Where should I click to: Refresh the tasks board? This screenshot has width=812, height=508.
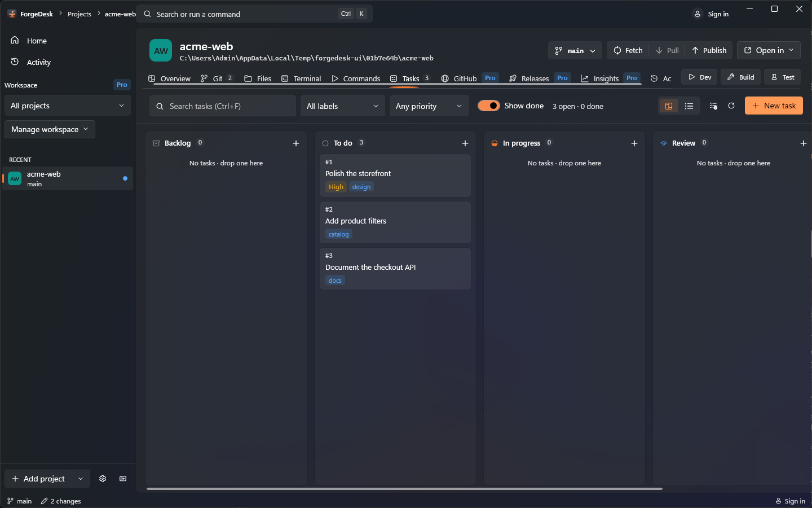(x=731, y=106)
